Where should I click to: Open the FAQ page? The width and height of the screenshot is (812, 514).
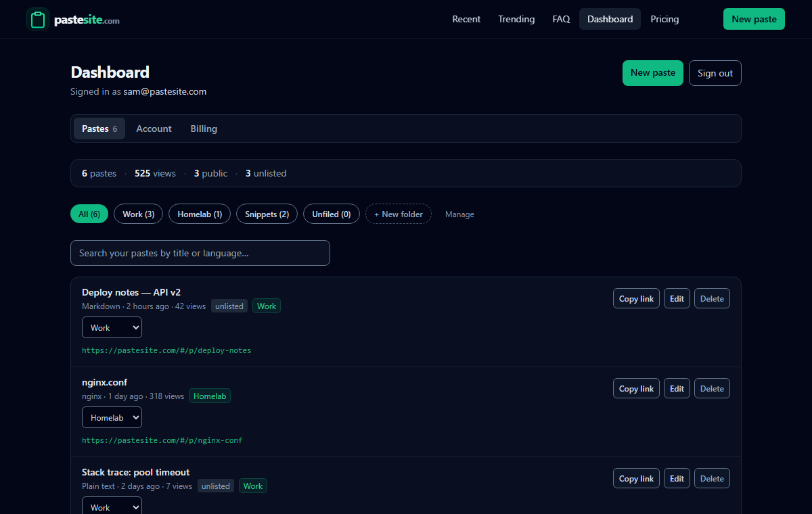[x=561, y=19]
